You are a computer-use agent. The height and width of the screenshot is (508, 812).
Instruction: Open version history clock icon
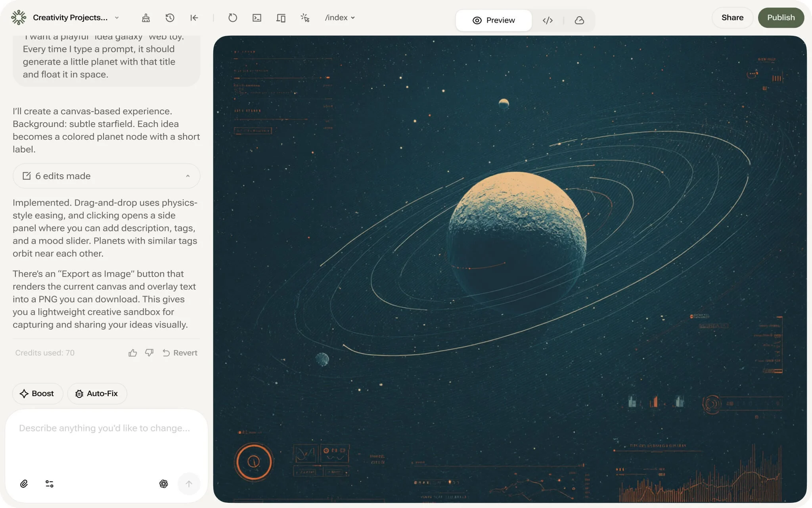click(x=170, y=18)
